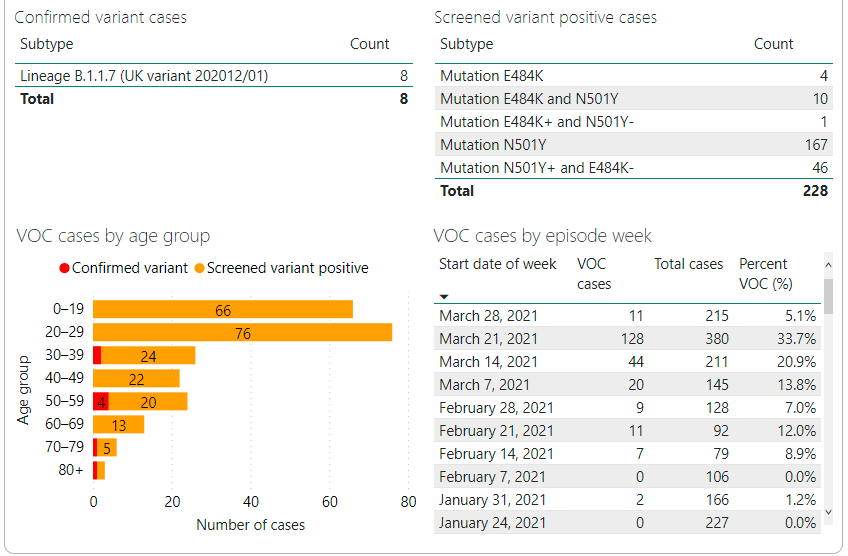Click the Number of cases axis title

tap(250, 525)
